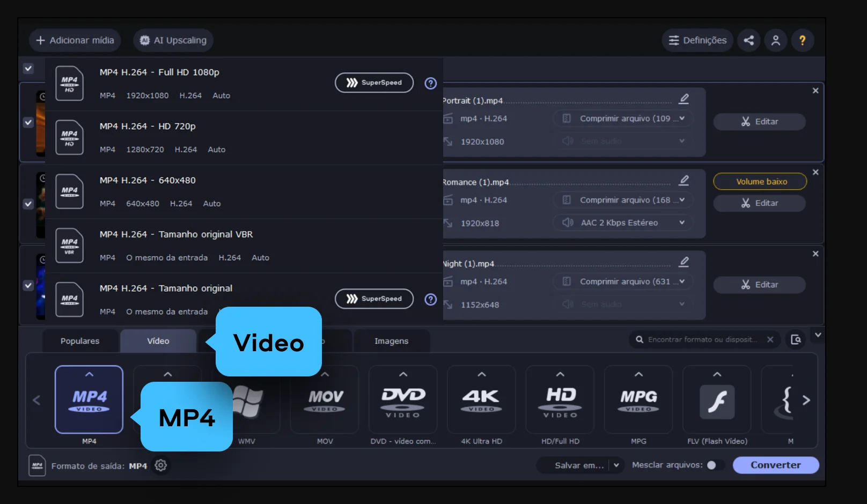Open output format settings gear
Screen dimensions: 867x504
(x=160, y=465)
